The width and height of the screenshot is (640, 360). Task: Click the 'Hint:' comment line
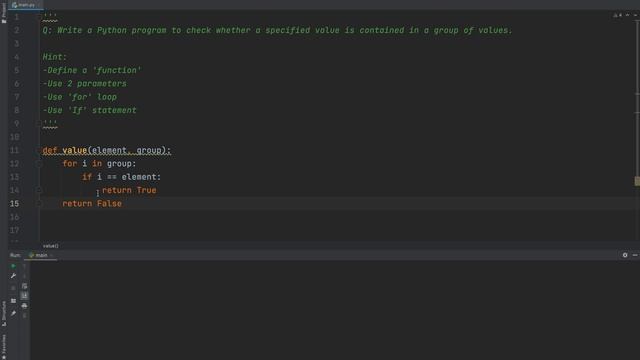[x=55, y=57]
